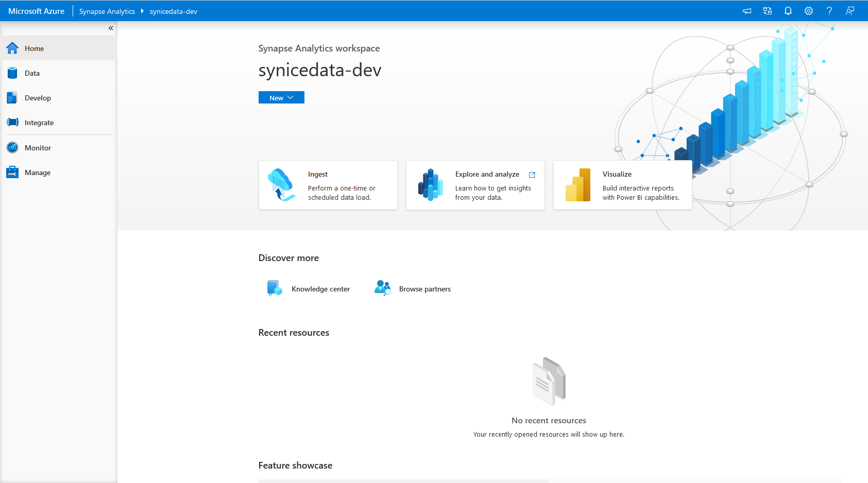Click the 'Recent resources' heading
The height and width of the screenshot is (483, 868).
pos(294,333)
